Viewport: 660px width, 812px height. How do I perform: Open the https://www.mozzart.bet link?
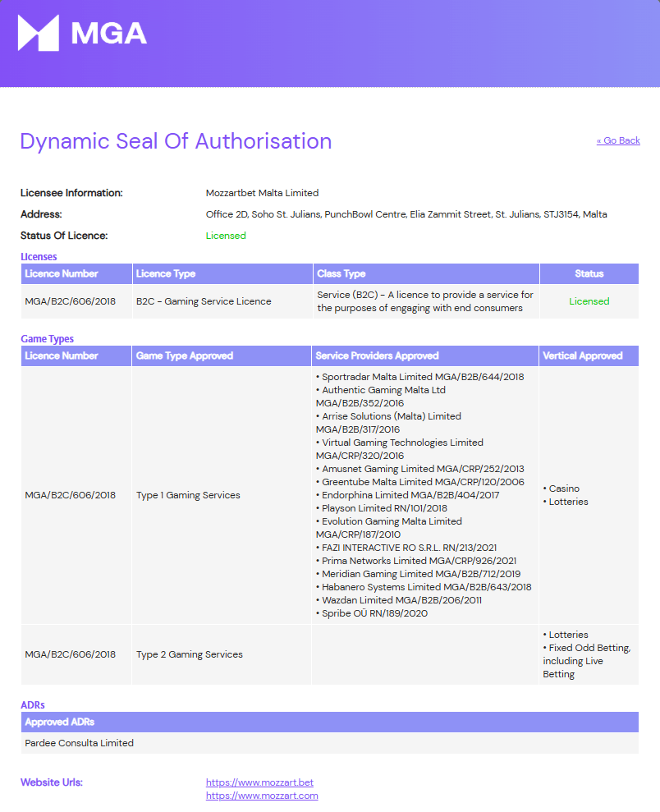pyautogui.click(x=259, y=782)
